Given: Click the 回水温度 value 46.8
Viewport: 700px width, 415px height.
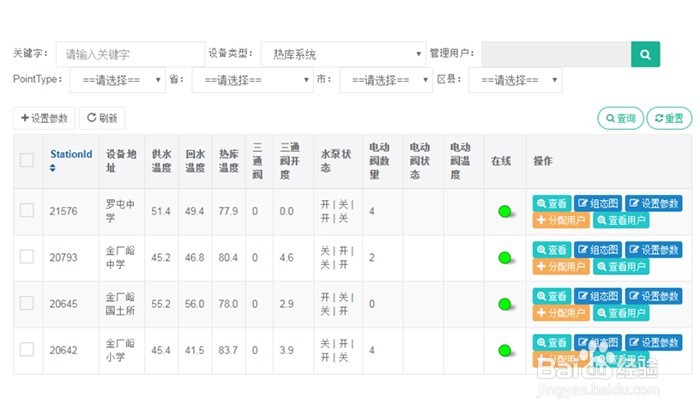Looking at the screenshot, I should pyautogui.click(x=195, y=257).
